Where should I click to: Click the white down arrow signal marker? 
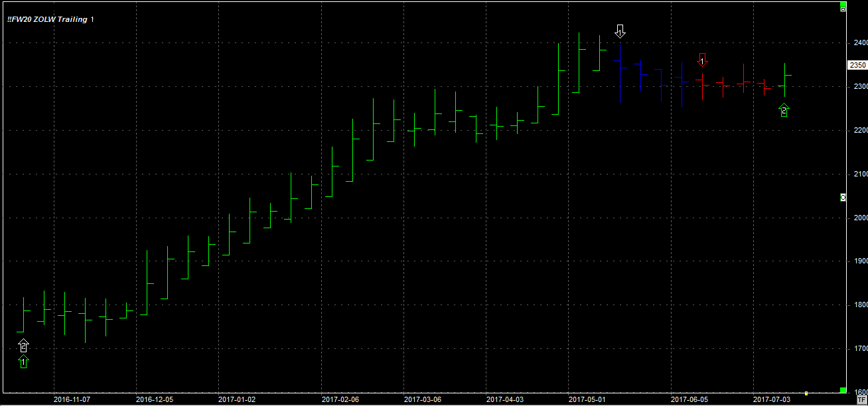(x=620, y=31)
